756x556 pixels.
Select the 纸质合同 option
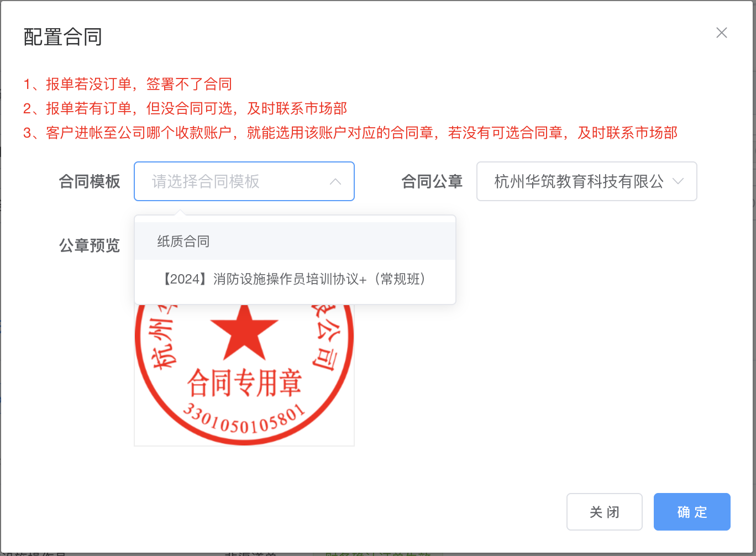click(x=183, y=242)
